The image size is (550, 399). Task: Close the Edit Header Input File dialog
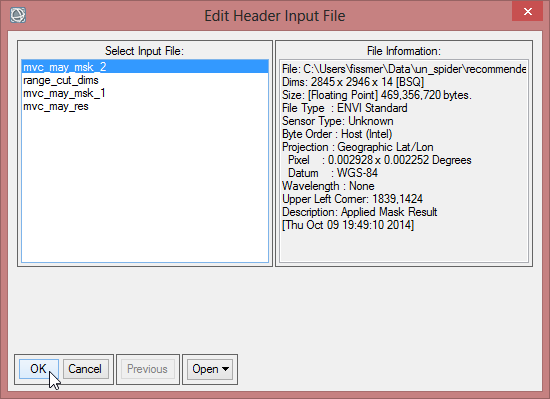coord(527,12)
